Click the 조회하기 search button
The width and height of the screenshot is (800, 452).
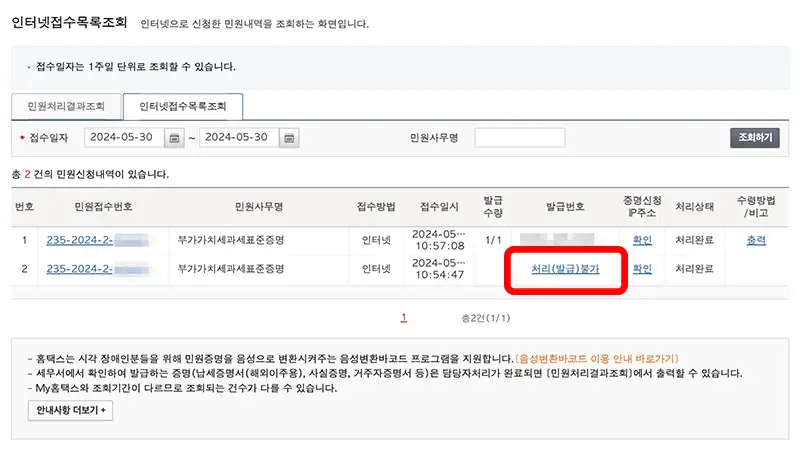(x=755, y=138)
